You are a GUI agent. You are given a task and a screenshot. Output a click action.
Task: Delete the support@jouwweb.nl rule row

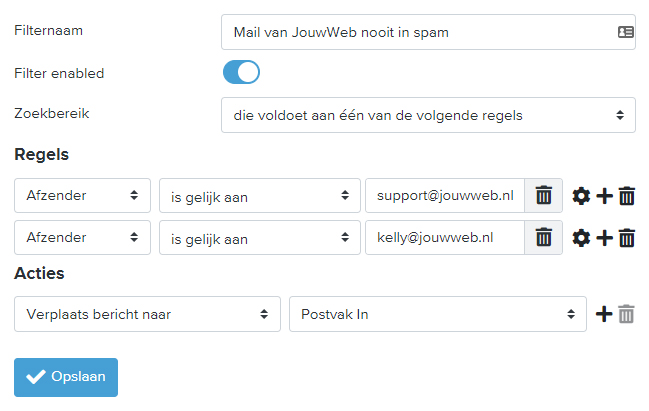pos(627,196)
